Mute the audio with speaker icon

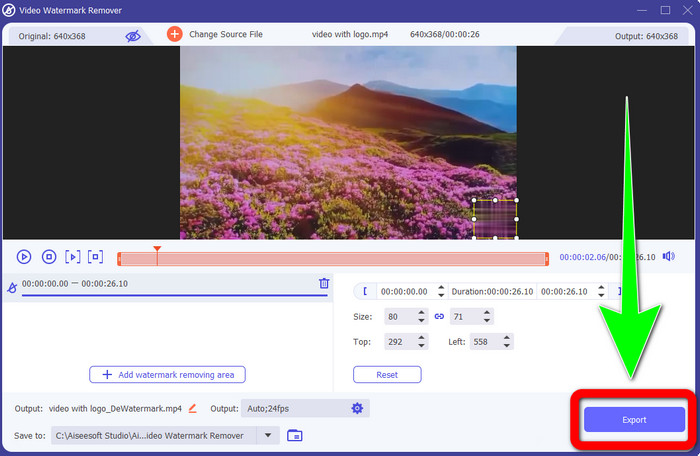click(668, 256)
